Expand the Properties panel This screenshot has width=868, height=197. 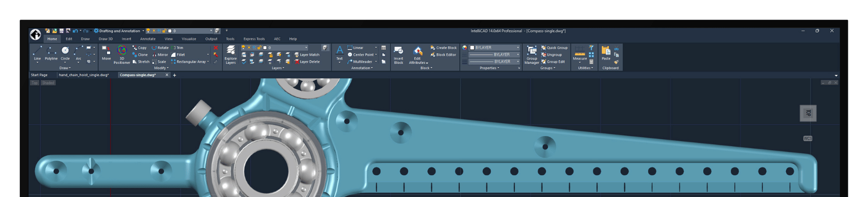pos(489,68)
